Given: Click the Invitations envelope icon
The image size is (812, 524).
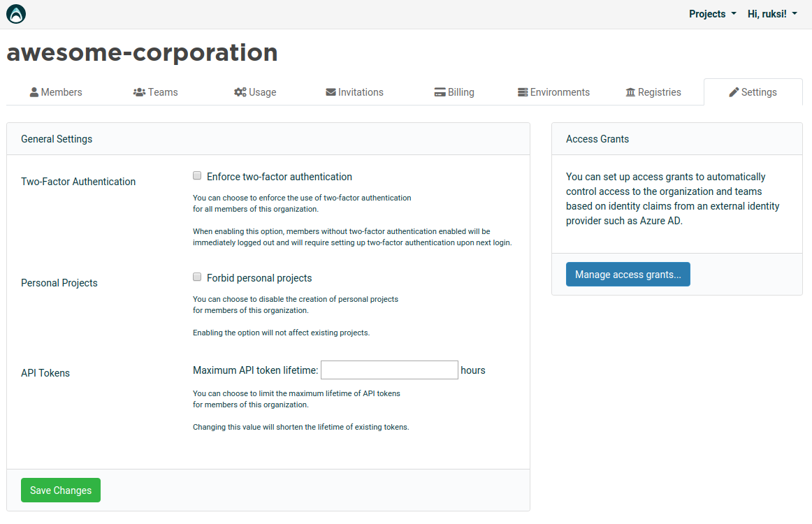Looking at the screenshot, I should coord(331,92).
